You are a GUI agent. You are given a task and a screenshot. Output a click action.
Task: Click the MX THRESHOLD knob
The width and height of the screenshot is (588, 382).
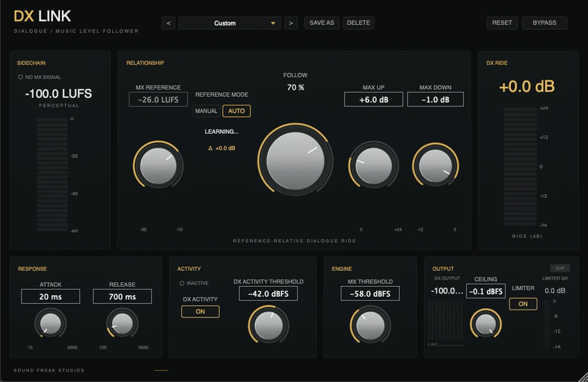370,325
